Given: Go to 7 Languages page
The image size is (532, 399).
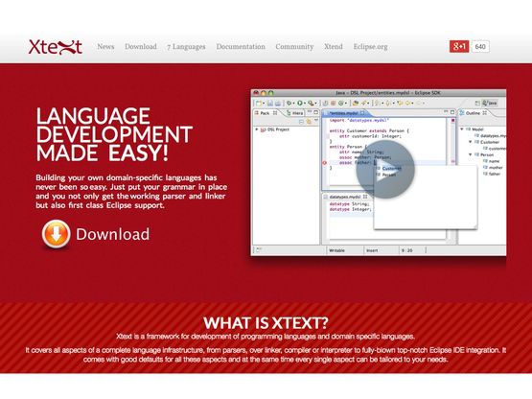Looking at the screenshot, I should tap(186, 47).
